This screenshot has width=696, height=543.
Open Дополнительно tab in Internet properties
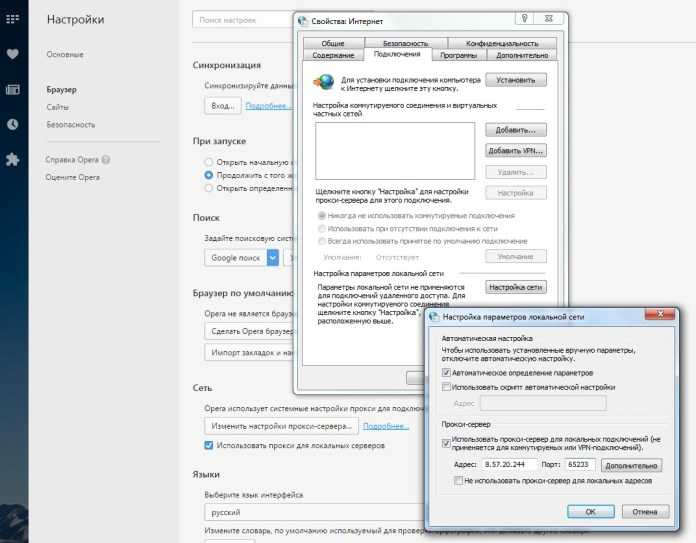(x=522, y=55)
